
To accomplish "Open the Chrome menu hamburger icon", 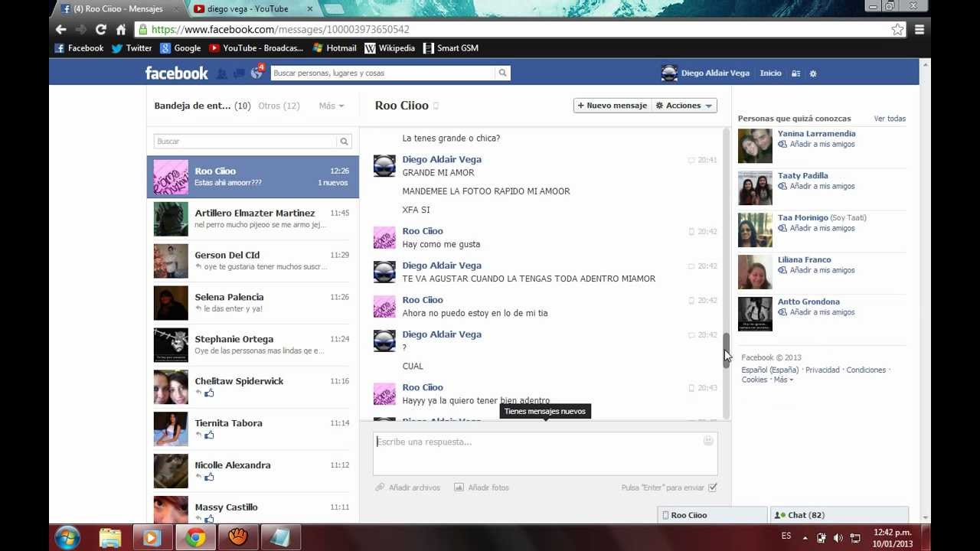I will pos(920,29).
